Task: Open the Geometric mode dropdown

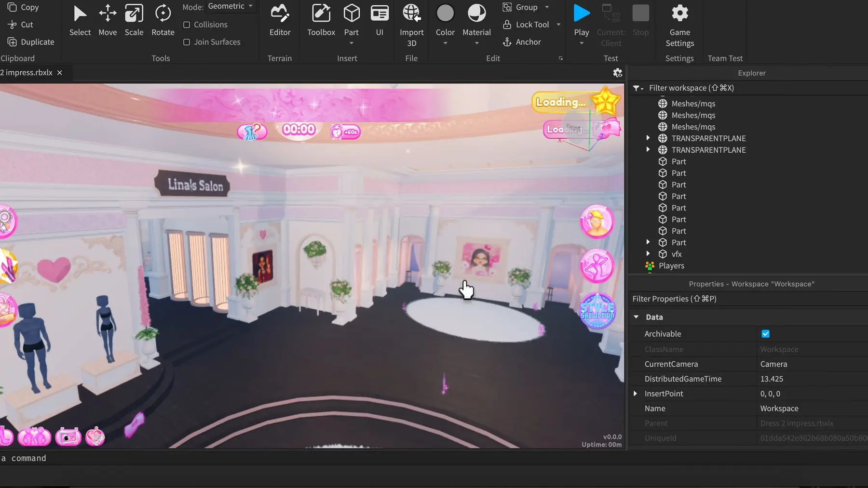Action: 231,6
